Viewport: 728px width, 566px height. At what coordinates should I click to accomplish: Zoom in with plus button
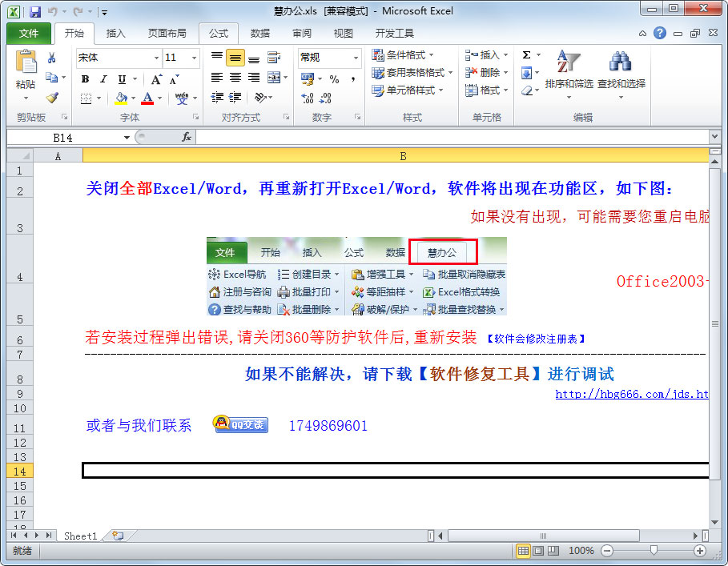tap(700, 551)
